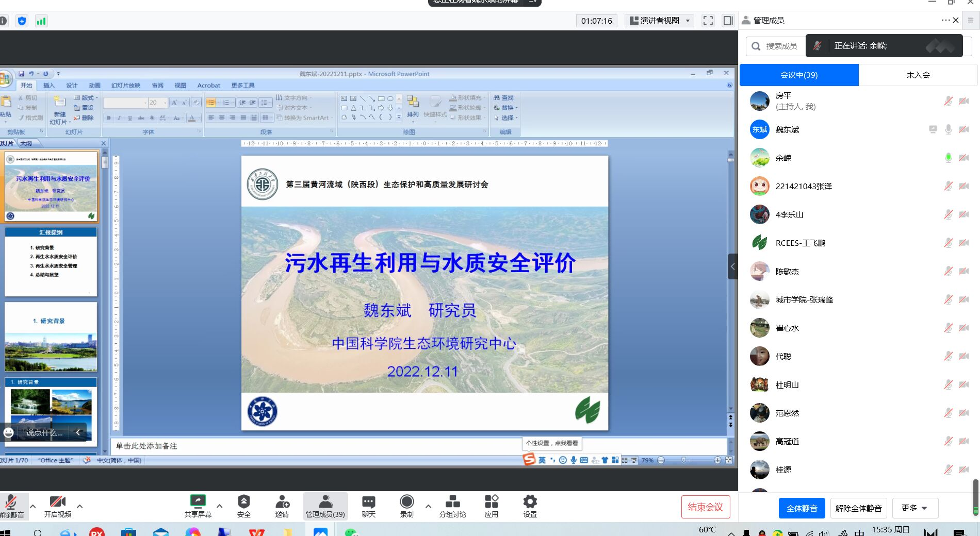
Task: Toggle microphone for participant 余嵘
Action: point(948,158)
